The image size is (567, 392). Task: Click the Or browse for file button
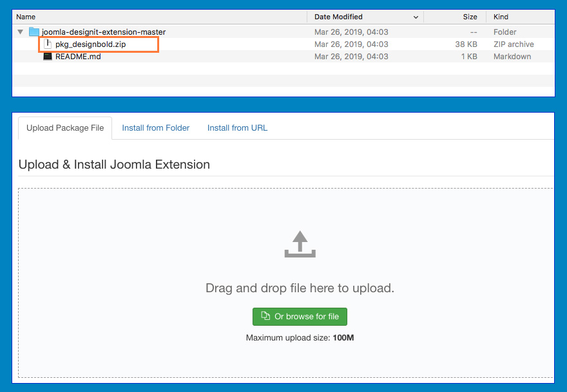(x=300, y=316)
